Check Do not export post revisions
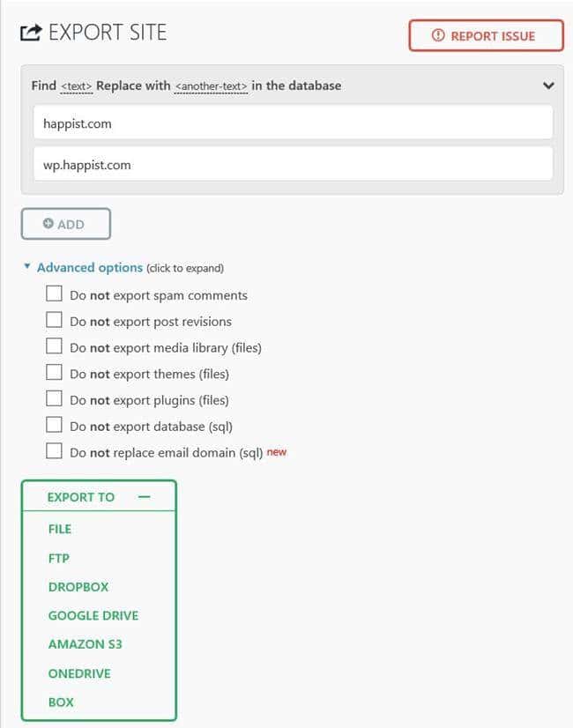The image size is (573, 728). pos(54,321)
